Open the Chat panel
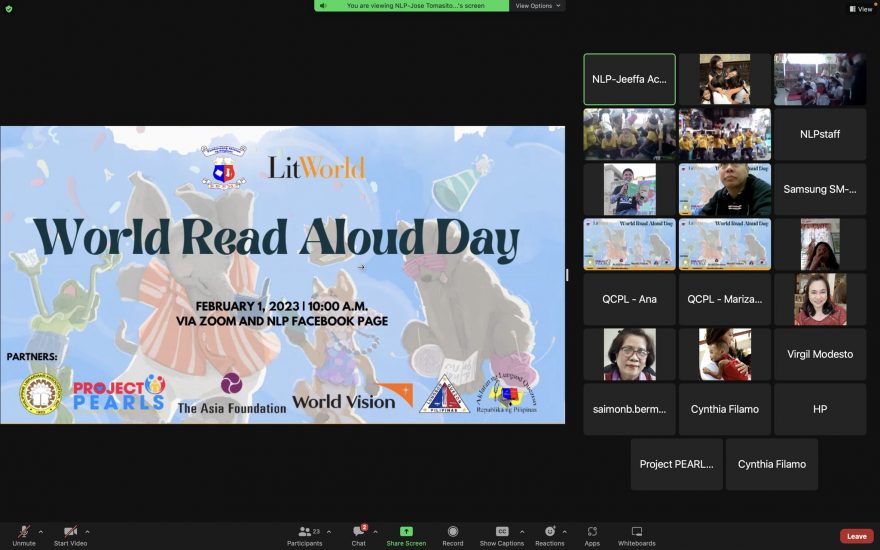 (358, 533)
